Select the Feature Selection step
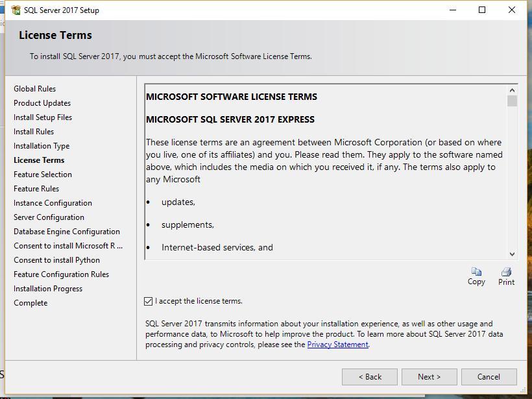This screenshot has height=399, width=532. tap(43, 175)
